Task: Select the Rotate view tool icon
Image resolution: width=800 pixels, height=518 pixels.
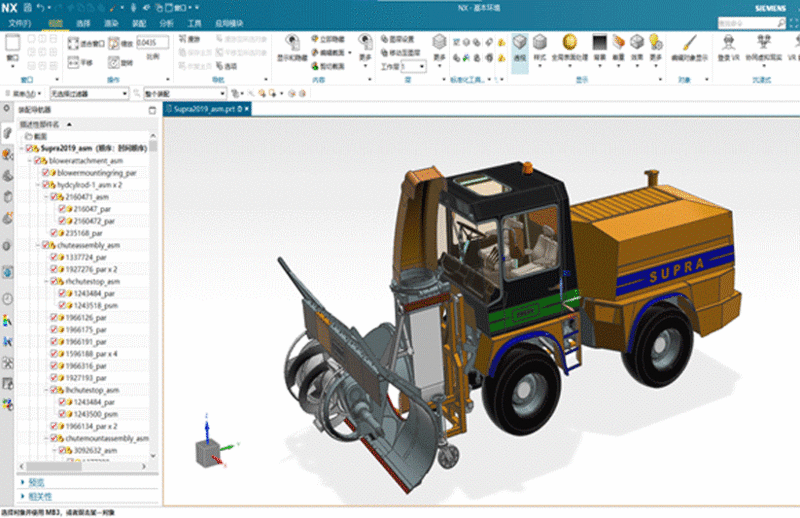Action: click(114, 62)
